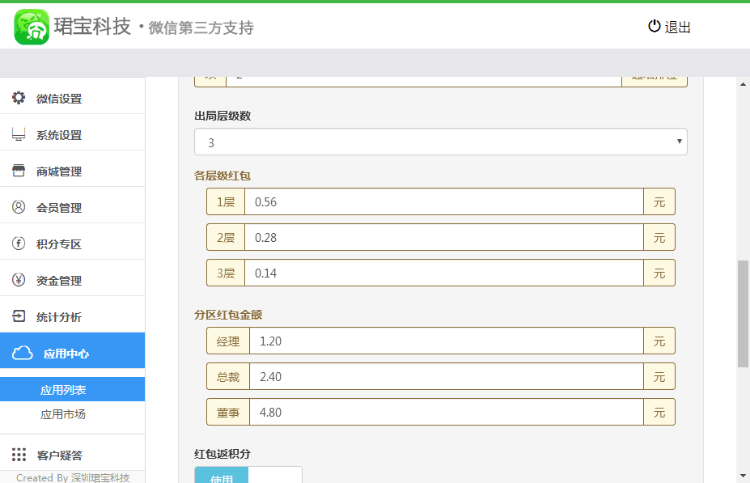Click the scrollbar down arrow
Screen dimensions: 750x483
coord(743,476)
